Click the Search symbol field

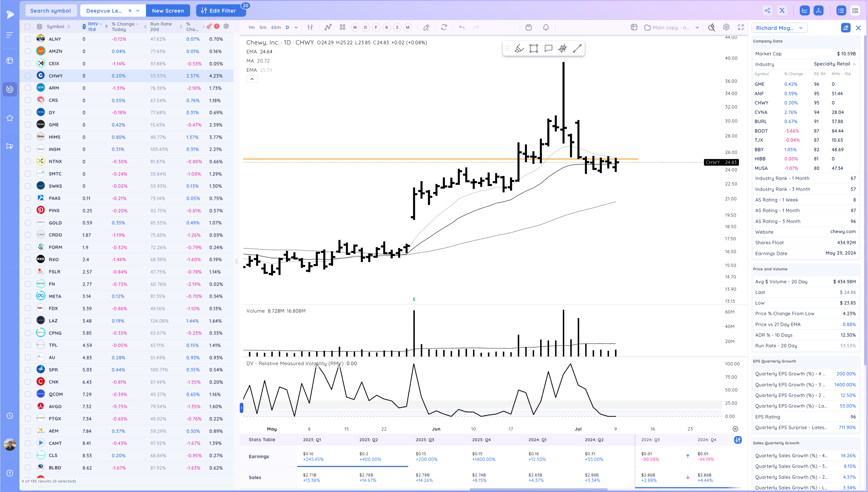[51, 10]
